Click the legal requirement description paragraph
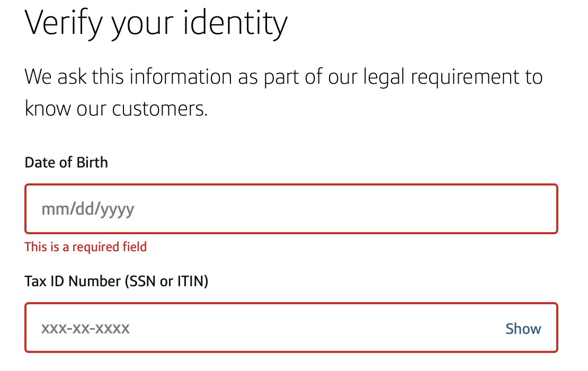 283,93
